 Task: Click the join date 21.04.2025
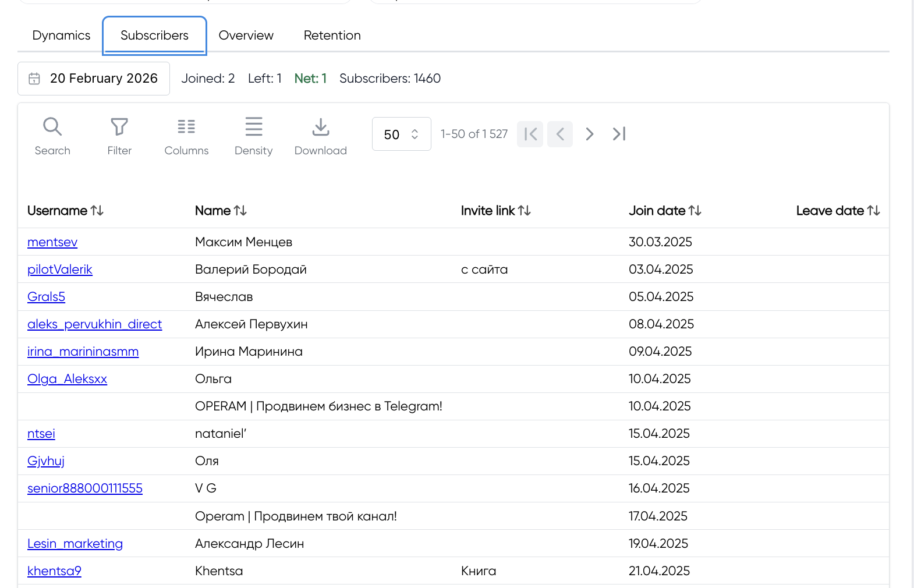point(659,571)
